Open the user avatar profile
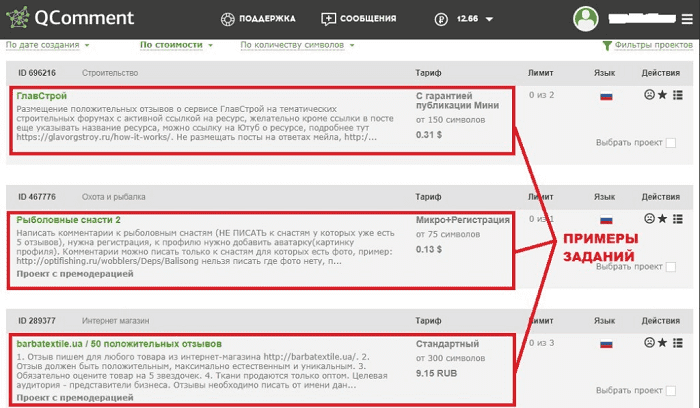 coord(586,19)
